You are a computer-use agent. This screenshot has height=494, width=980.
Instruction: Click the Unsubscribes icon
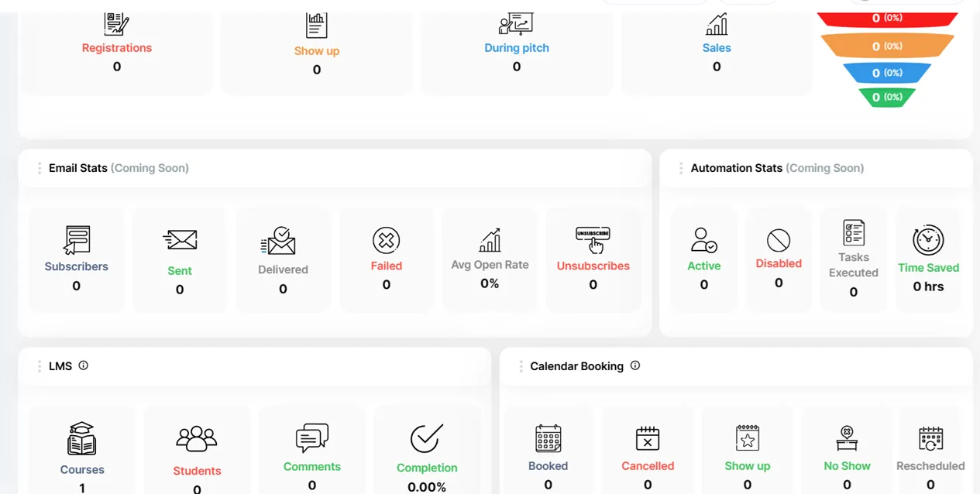coord(593,240)
